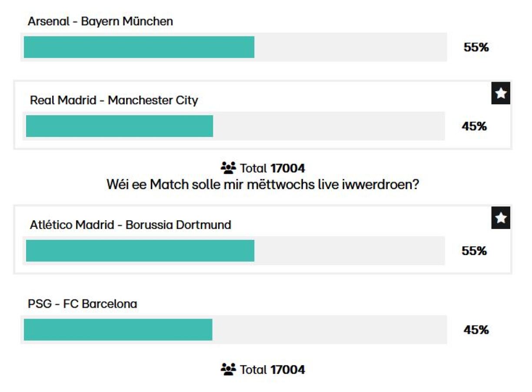Click the teal bar under Real Madrid - Manchester City
Viewport: 532px width, 392px height.
coord(120,126)
